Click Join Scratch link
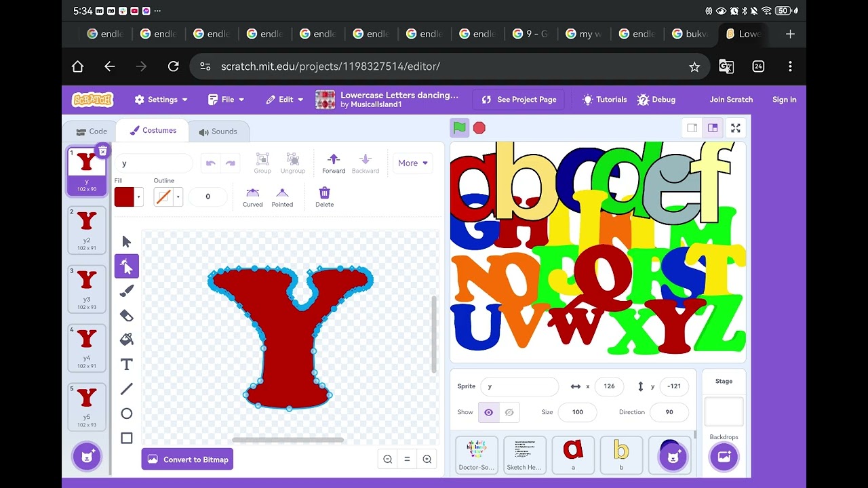 731,100
